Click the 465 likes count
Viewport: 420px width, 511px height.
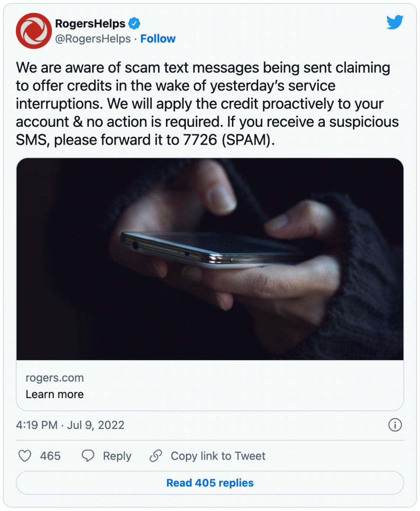[51, 456]
